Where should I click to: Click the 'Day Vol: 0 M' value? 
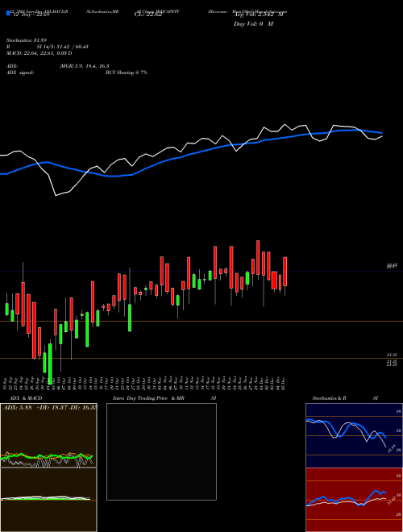pyautogui.click(x=253, y=24)
